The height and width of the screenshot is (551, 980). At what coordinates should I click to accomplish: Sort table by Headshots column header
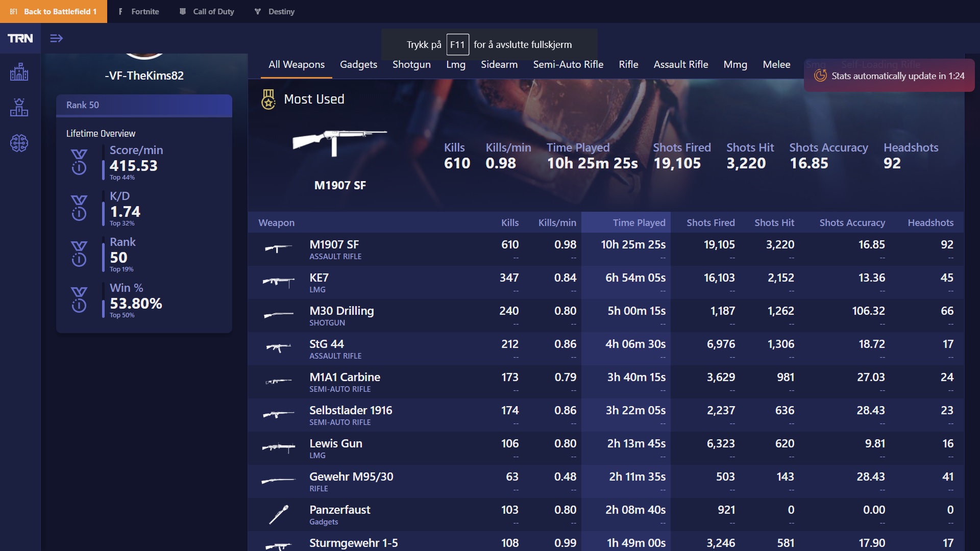coord(930,222)
